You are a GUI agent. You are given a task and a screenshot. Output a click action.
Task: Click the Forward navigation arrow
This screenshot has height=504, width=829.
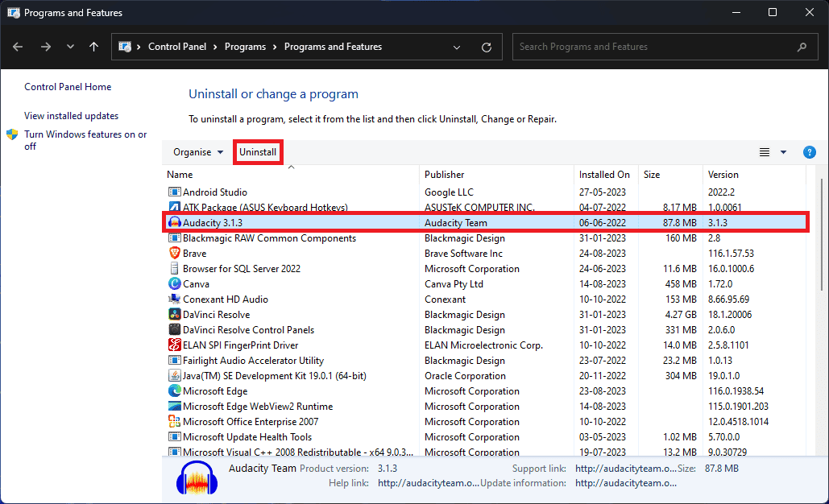(x=46, y=47)
